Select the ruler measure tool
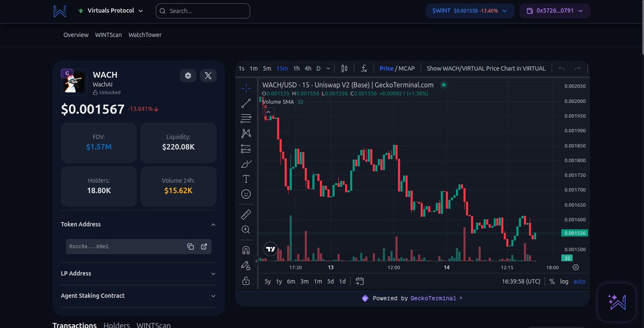 coord(246,215)
